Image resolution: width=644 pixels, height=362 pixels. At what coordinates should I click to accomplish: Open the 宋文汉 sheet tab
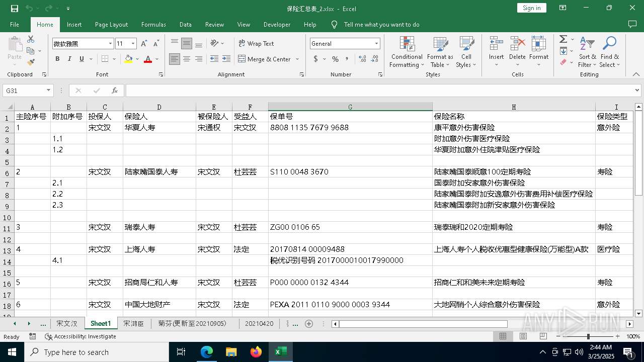click(67, 323)
